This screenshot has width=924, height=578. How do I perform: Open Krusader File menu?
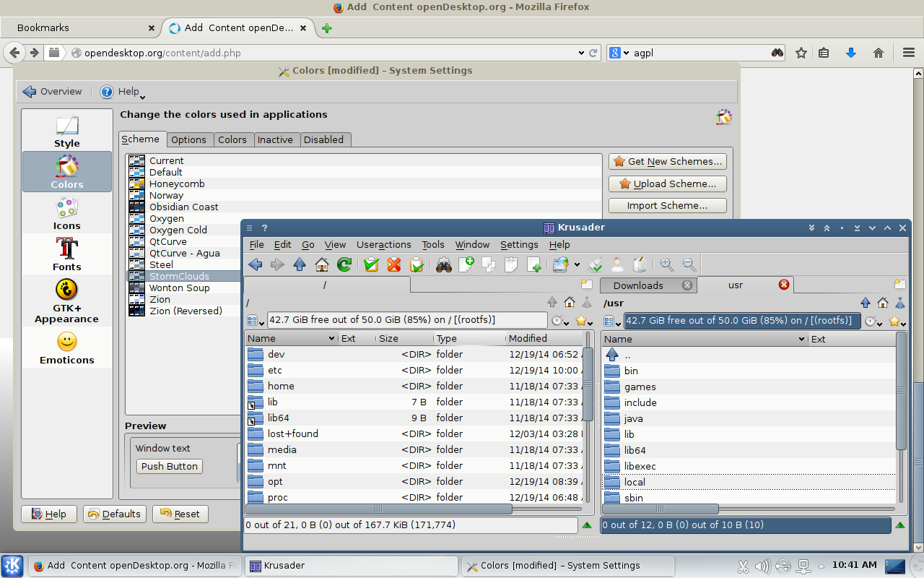pos(256,244)
